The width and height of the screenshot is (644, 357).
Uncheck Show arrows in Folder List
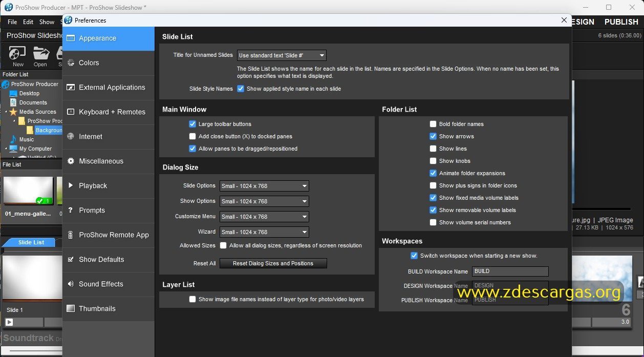(433, 136)
